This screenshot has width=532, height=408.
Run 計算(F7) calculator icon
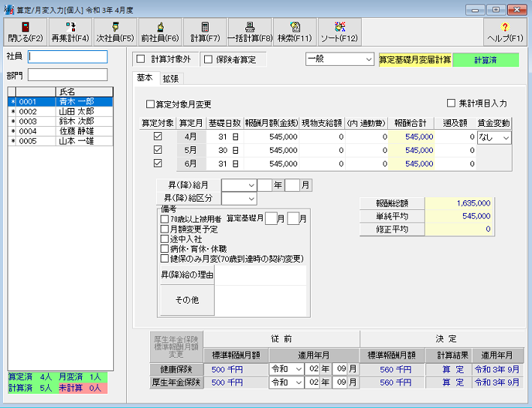click(x=205, y=31)
